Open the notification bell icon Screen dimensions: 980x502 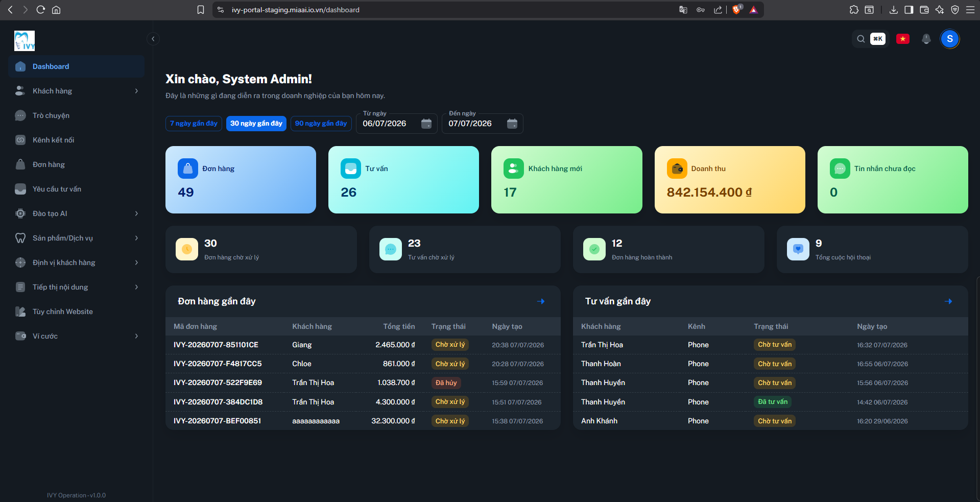926,39
